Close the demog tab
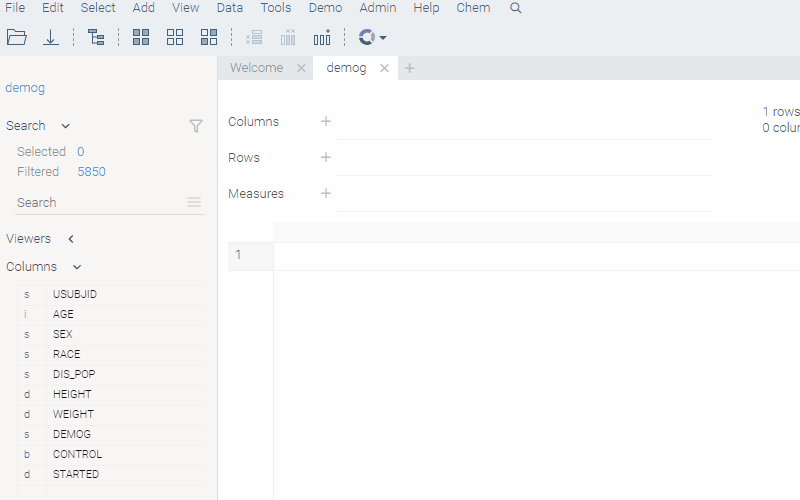Image resolution: width=800 pixels, height=500 pixels. click(384, 69)
